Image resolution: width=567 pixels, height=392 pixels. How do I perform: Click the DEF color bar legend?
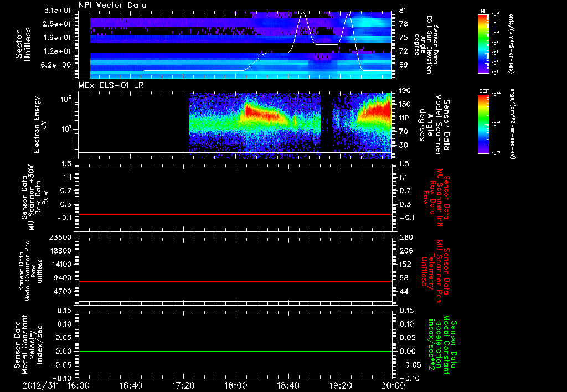[x=484, y=123]
